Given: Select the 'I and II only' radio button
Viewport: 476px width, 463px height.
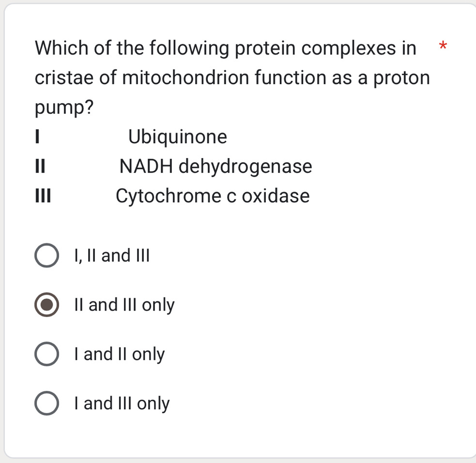Looking at the screenshot, I should (x=47, y=354).
